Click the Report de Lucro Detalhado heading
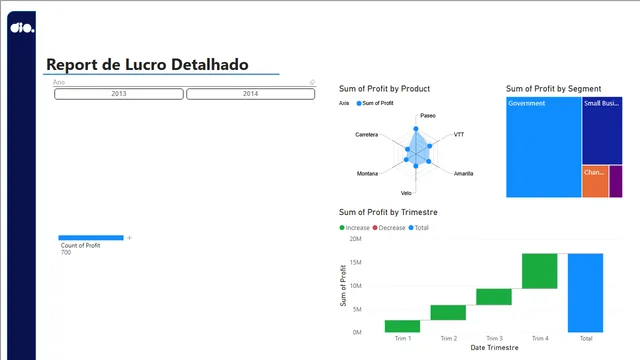This screenshot has height=360, width=640. pyautogui.click(x=147, y=64)
